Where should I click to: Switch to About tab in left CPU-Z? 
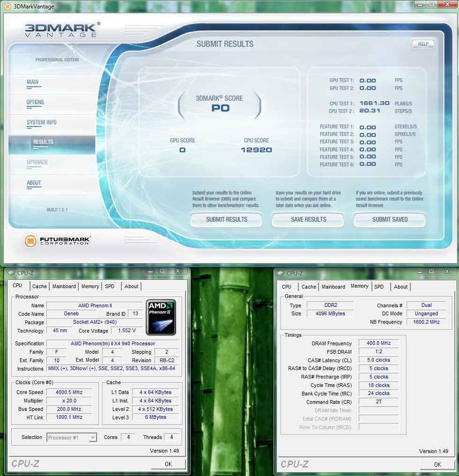[131, 286]
